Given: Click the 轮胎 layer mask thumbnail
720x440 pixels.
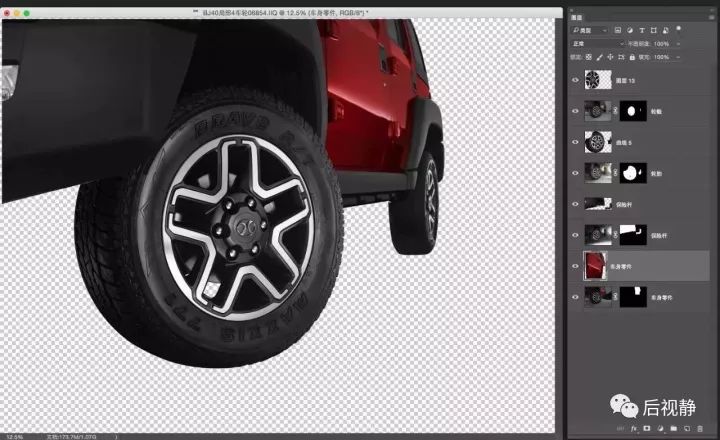Looking at the screenshot, I should pos(633,173).
